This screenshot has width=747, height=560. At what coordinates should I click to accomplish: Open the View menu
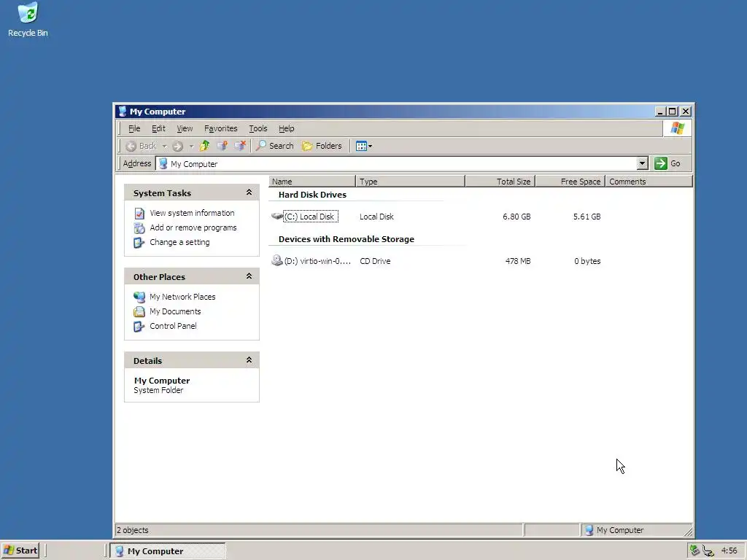click(x=185, y=128)
